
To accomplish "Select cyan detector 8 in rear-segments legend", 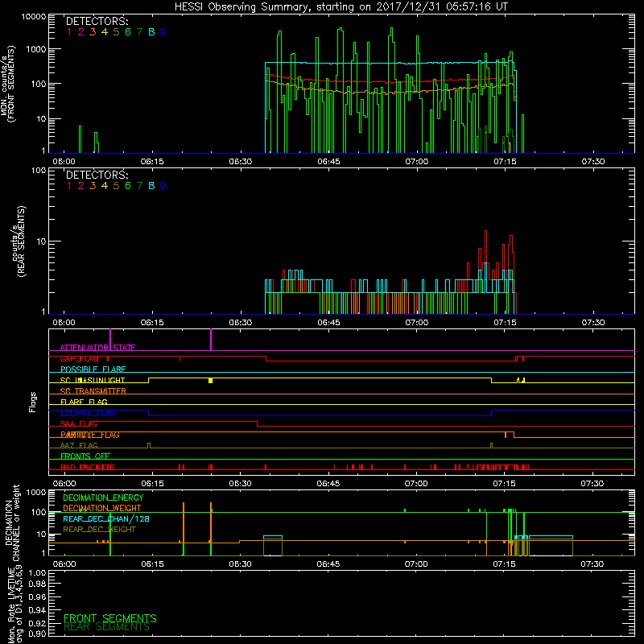I will [x=151, y=186].
